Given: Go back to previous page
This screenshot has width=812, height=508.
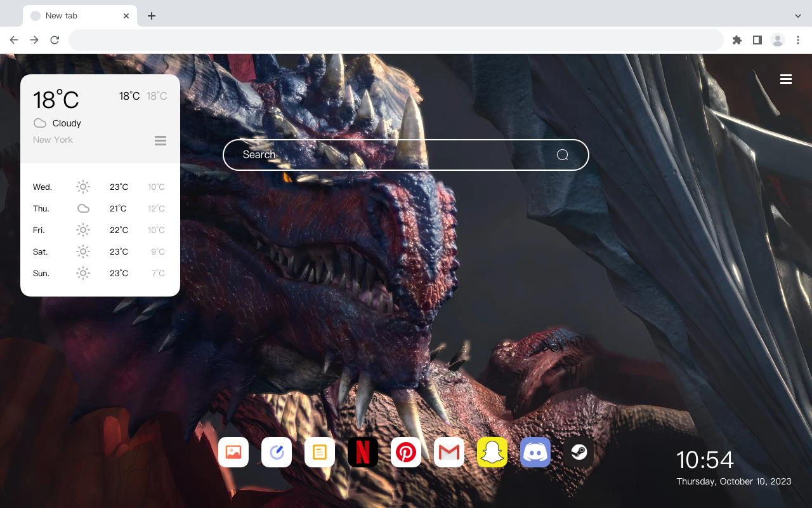Looking at the screenshot, I should 14,40.
